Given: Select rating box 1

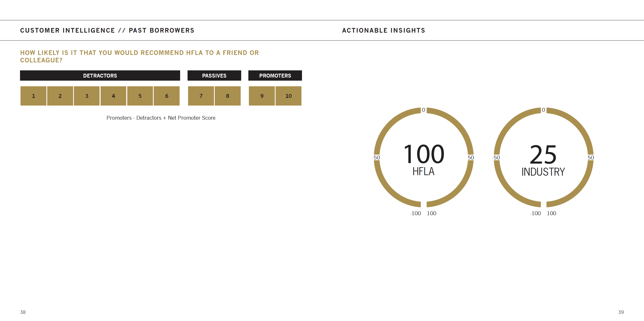Looking at the screenshot, I should click(x=33, y=96).
